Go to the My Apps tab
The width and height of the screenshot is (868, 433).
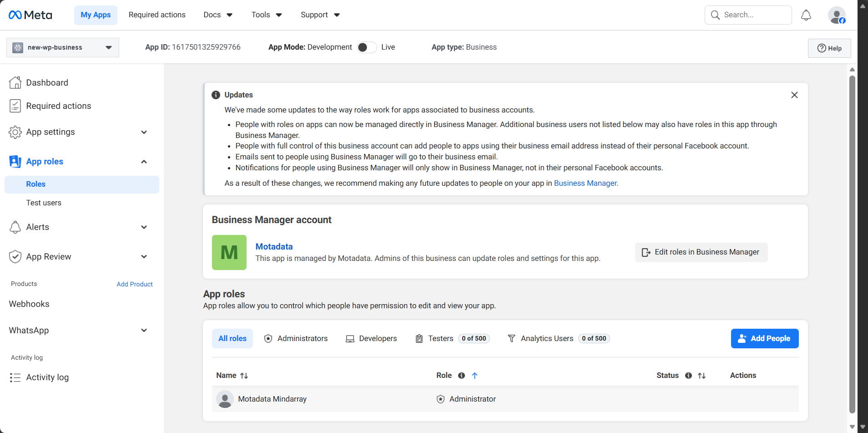click(96, 15)
